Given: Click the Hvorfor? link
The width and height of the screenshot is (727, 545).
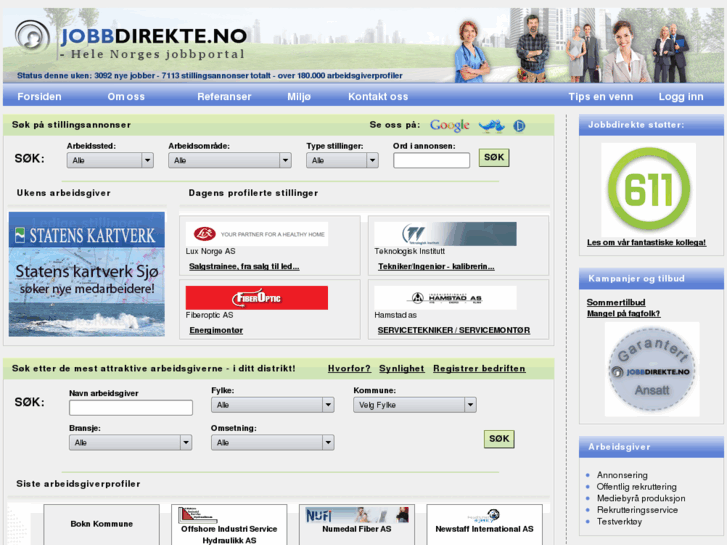Looking at the screenshot, I should point(349,368).
